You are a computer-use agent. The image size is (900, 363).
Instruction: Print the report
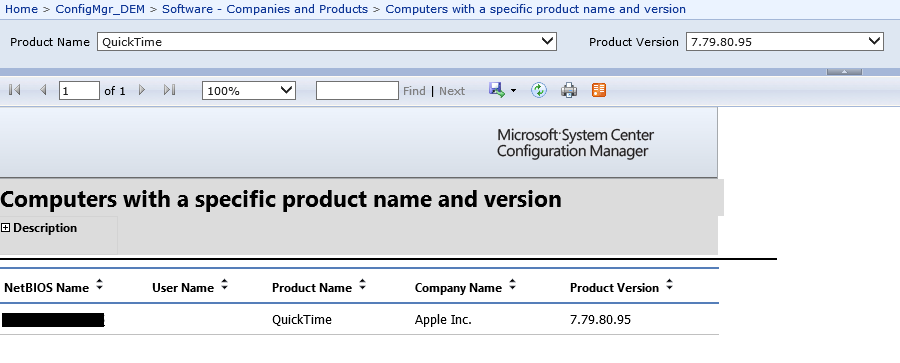[x=569, y=90]
